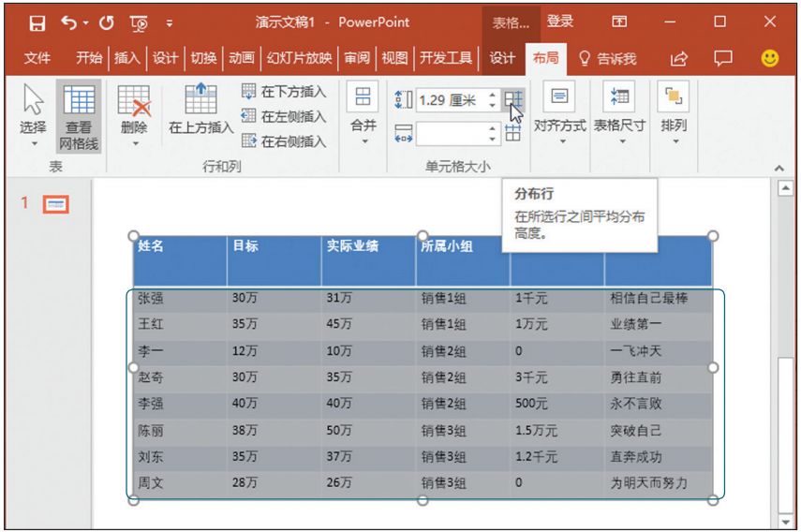This screenshot has height=532, width=801.
Task: Click 在下方插入 to insert row below
Action: pyautogui.click(x=284, y=92)
